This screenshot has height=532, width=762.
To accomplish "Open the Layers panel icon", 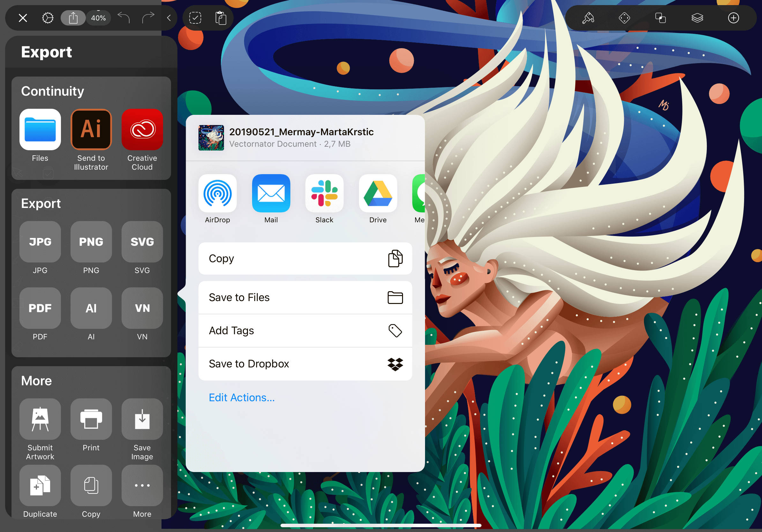I will click(697, 18).
